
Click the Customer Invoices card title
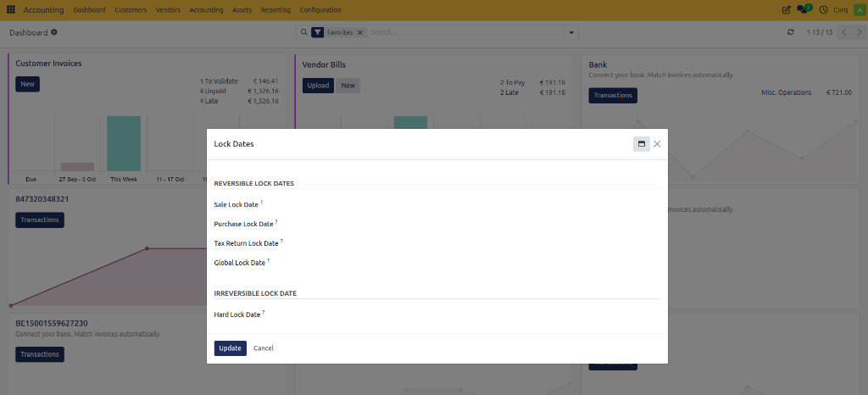tap(48, 64)
